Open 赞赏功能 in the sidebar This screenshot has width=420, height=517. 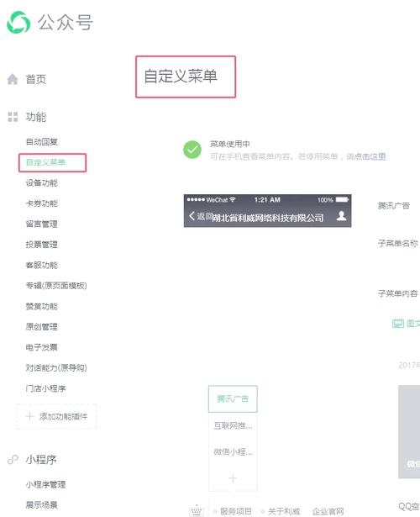[x=42, y=306]
